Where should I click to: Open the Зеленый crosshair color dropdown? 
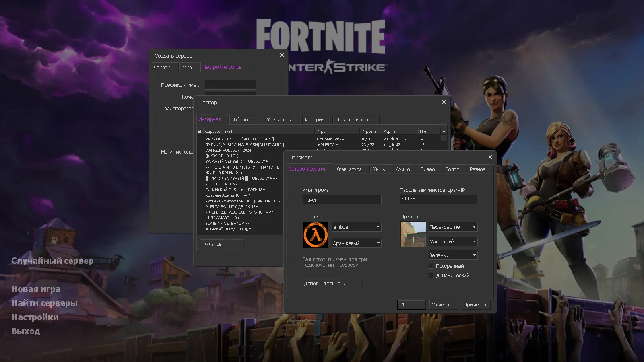click(452, 255)
